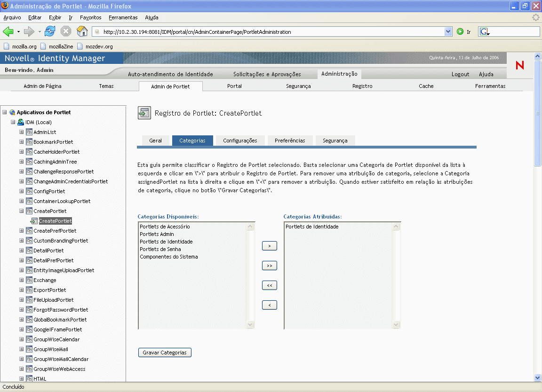Open the Ajuda link in portal header

point(486,74)
